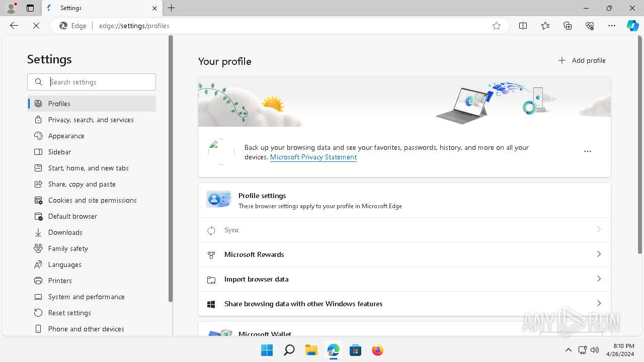Expand Share browsing data with Windows features chevron
644x362 pixels.
pyautogui.click(x=599, y=304)
